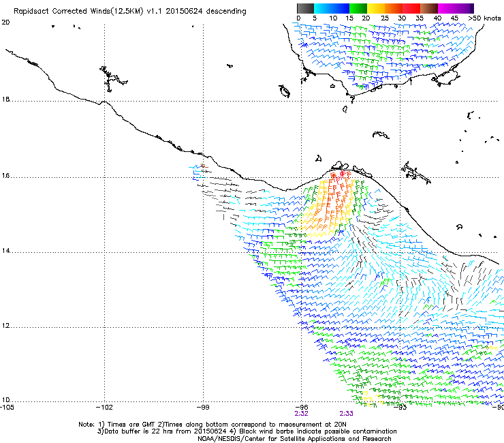Click the latitude axis label "12"
The image size is (504, 443).
(x=5, y=325)
